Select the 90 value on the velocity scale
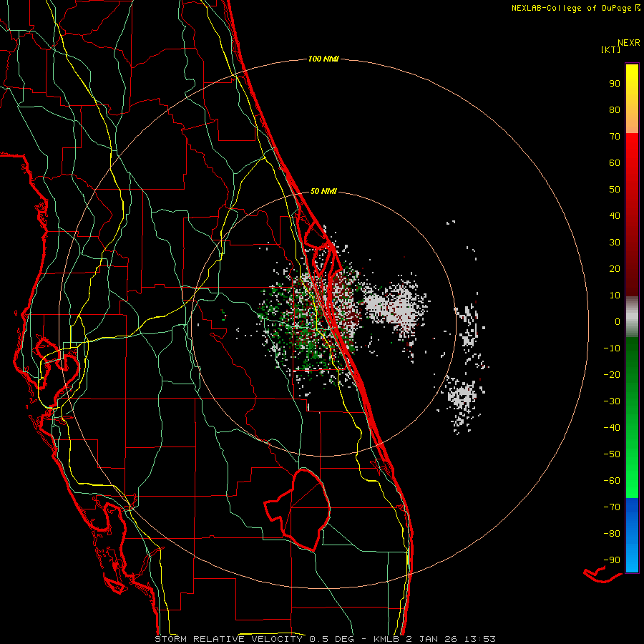644x644 pixels. click(x=615, y=84)
